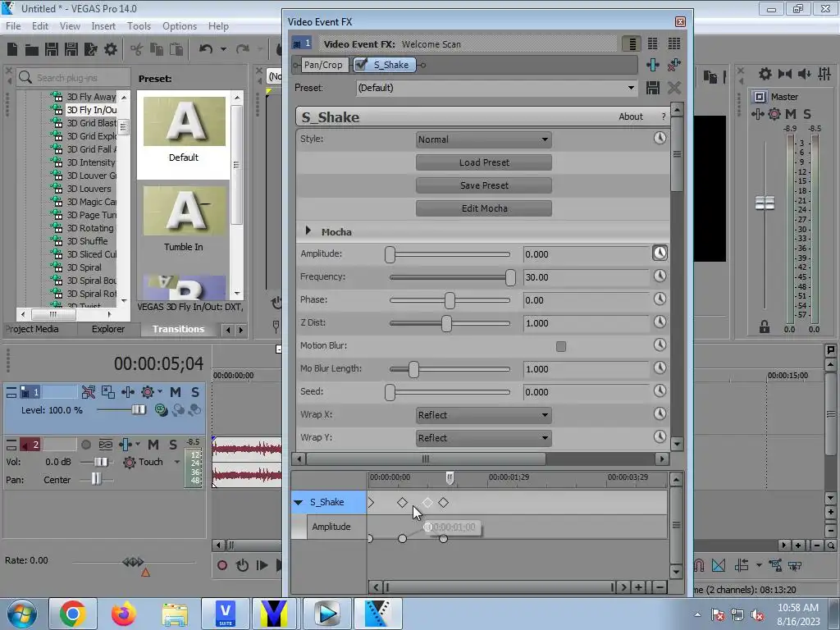The width and height of the screenshot is (840, 630).
Task: Animate the Z Dist parameter clock icon
Action: pyautogui.click(x=660, y=322)
